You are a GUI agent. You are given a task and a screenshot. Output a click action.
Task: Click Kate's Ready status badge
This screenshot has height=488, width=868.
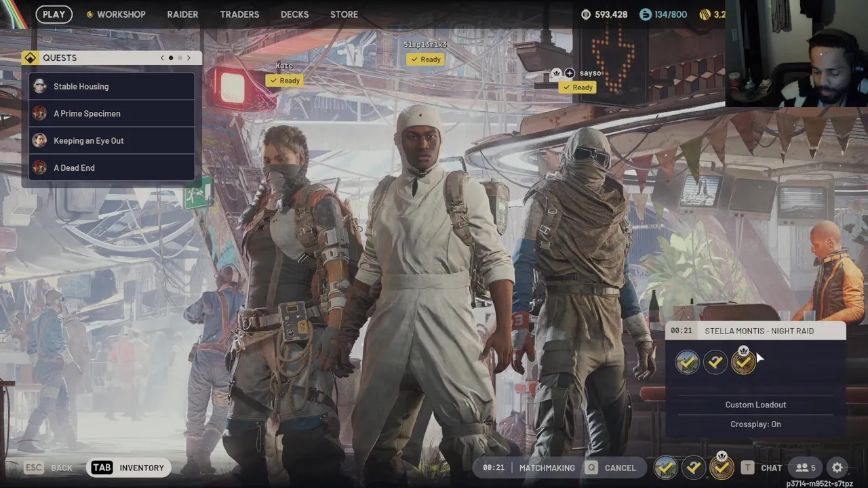click(285, 81)
